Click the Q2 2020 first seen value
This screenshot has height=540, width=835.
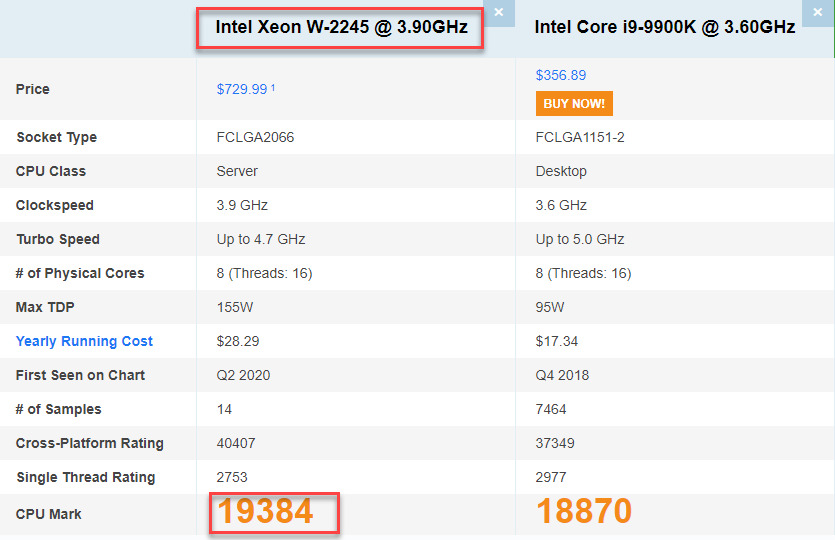point(243,375)
